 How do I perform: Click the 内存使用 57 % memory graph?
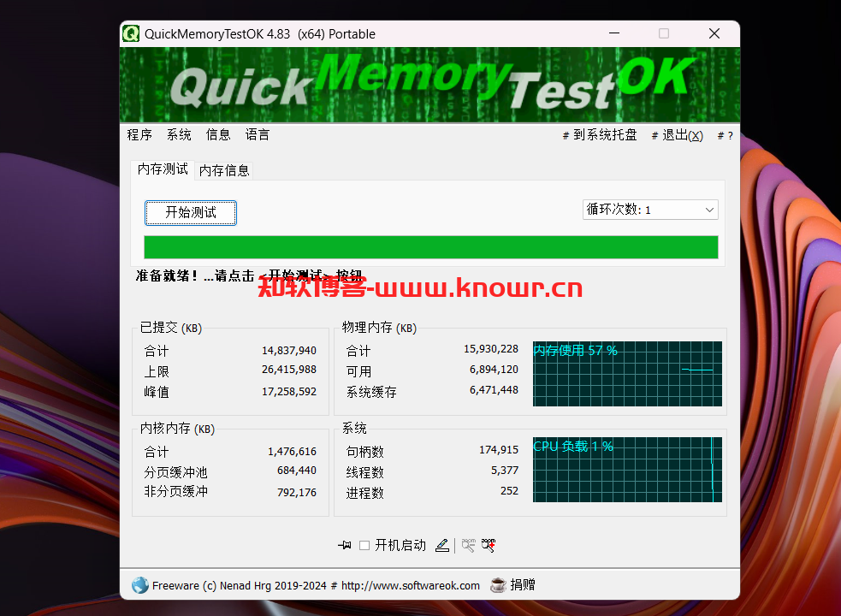click(x=627, y=374)
